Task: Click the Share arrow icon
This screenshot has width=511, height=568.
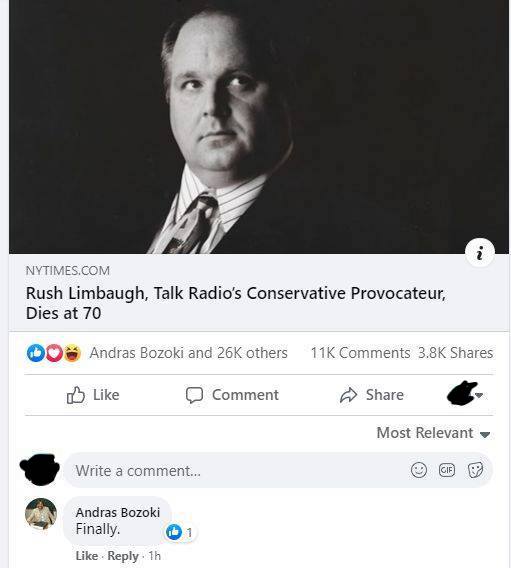Action: (348, 395)
